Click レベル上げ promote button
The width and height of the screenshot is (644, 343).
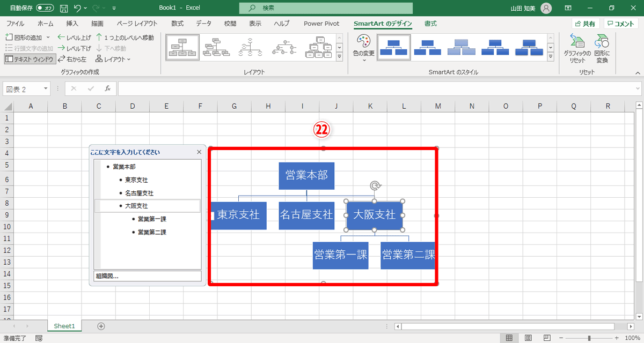coord(74,38)
